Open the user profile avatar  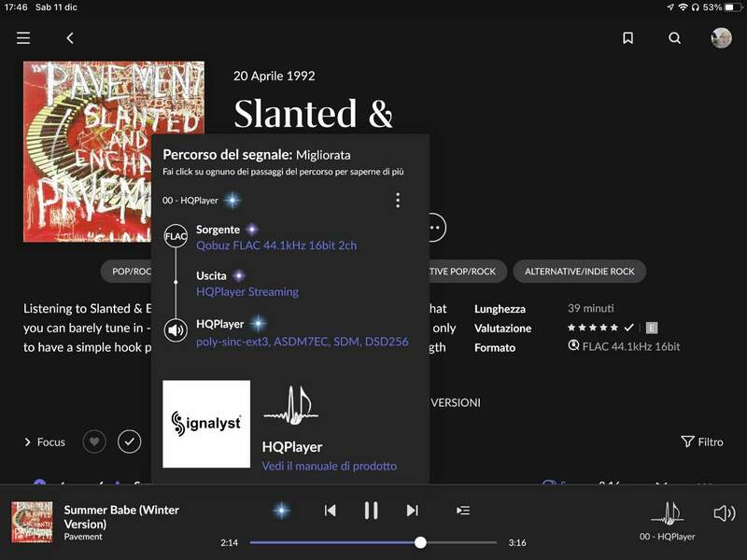[721, 38]
